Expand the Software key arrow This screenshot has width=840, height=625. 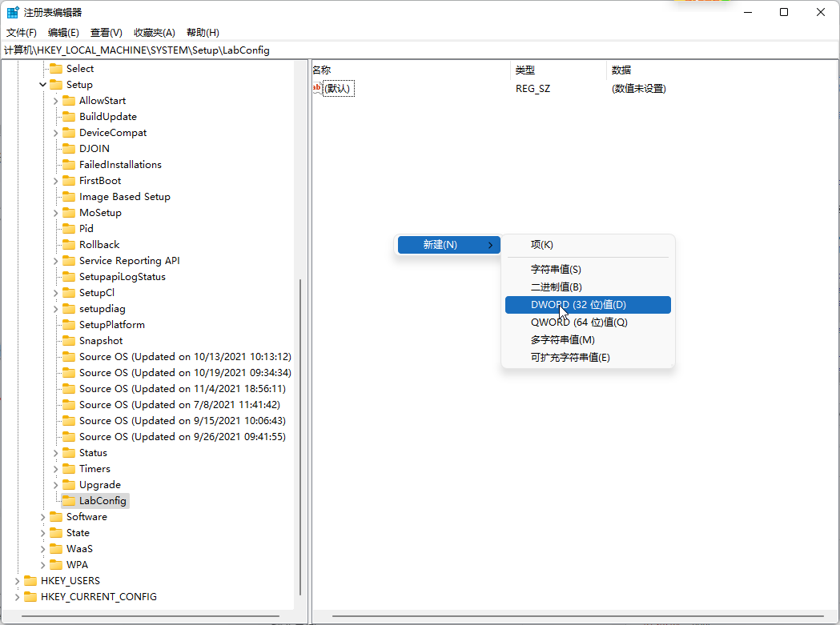43,517
